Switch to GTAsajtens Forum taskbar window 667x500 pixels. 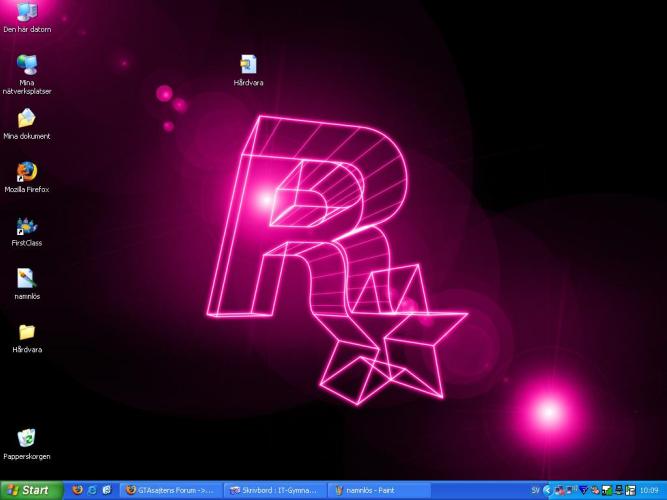tap(170, 490)
